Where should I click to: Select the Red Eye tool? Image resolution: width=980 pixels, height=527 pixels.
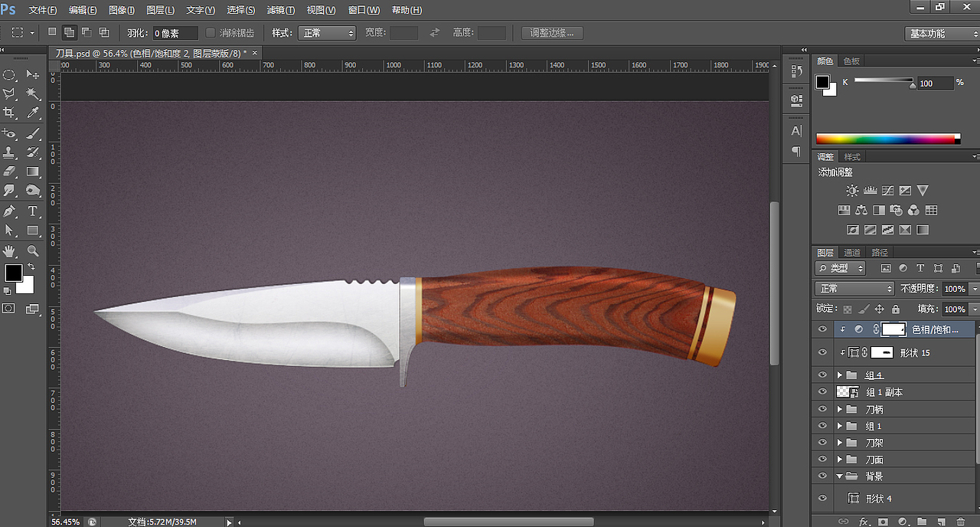coord(9,133)
